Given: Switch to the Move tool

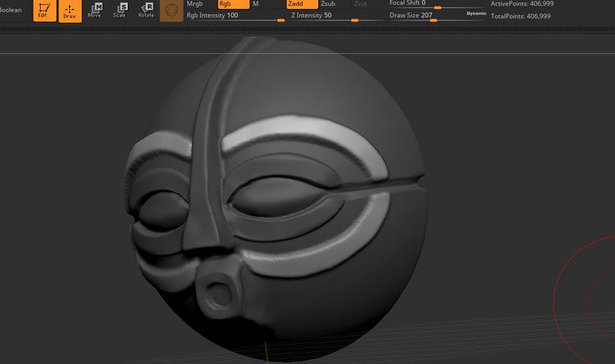Looking at the screenshot, I should [95, 11].
